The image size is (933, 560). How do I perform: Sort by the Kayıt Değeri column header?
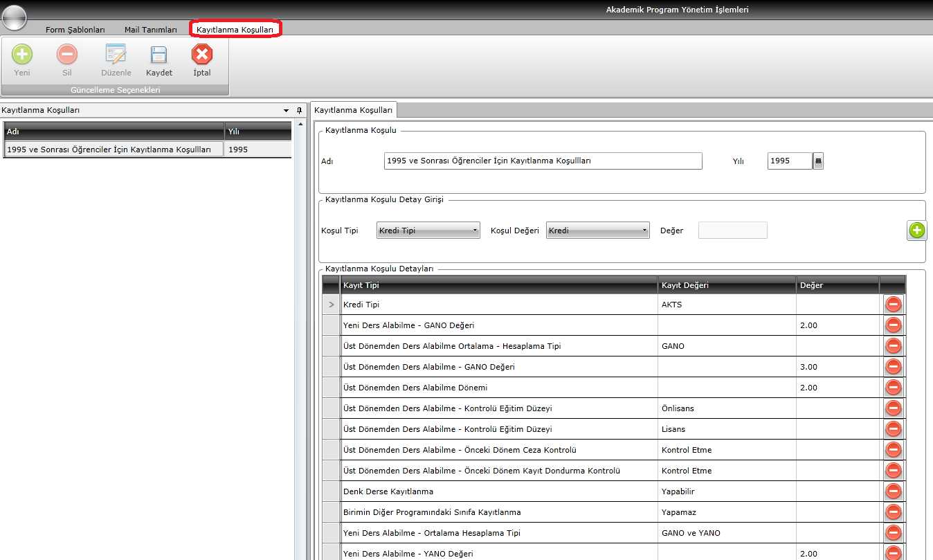coord(727,285)
